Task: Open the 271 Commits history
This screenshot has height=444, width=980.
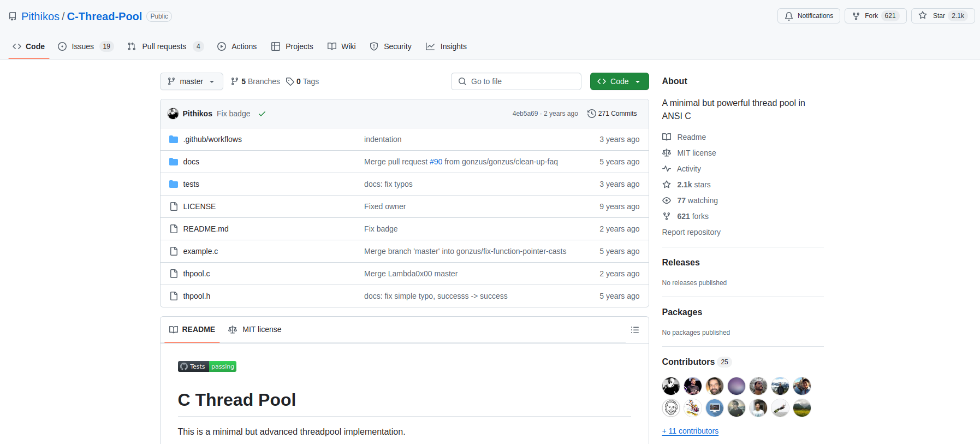Action: click(612, 114)
